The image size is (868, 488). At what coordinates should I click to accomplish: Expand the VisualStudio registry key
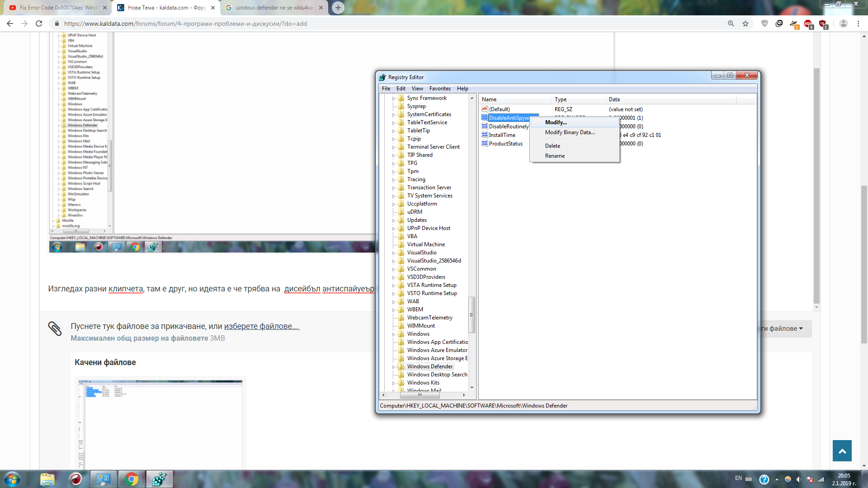pyautogui.click(x=393, y=253)
